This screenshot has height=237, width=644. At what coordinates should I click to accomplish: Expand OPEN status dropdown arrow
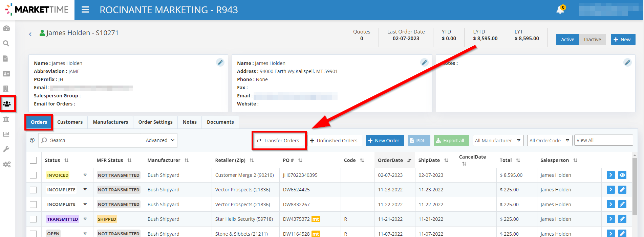pyautogui.click(x=85, y=233)
